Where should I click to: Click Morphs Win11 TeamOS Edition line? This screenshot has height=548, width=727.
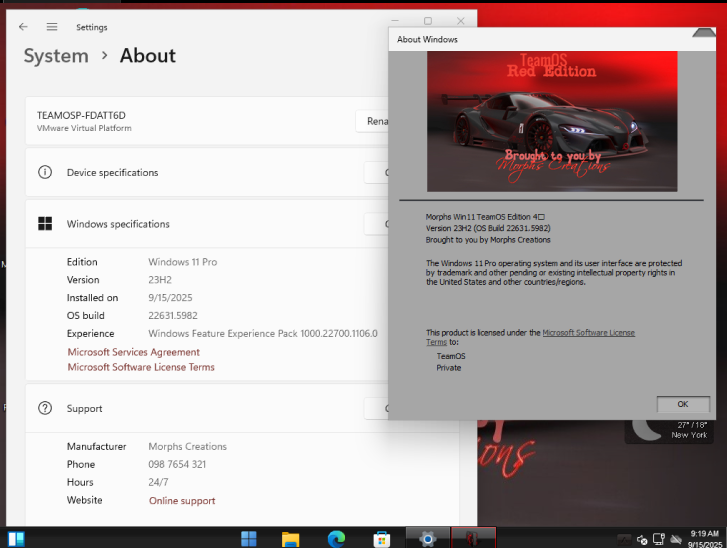click(x=485, y=217)
